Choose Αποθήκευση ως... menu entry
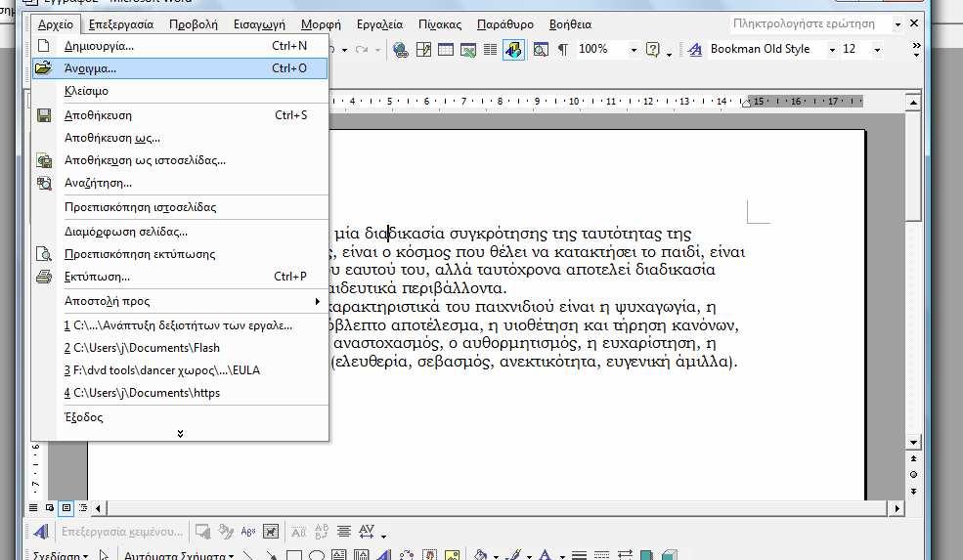Screen dimensions: 963x560 point(180,138)
